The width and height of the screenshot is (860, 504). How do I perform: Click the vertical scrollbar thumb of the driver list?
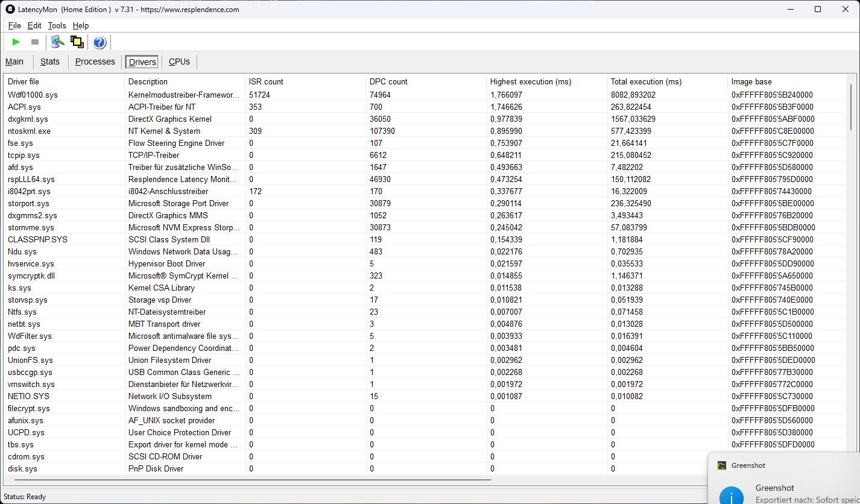(x=852, y=107)
